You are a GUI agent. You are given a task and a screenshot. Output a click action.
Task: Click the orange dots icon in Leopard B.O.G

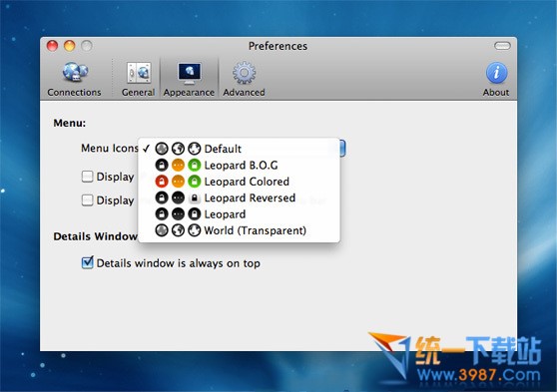tap(178, 166)
